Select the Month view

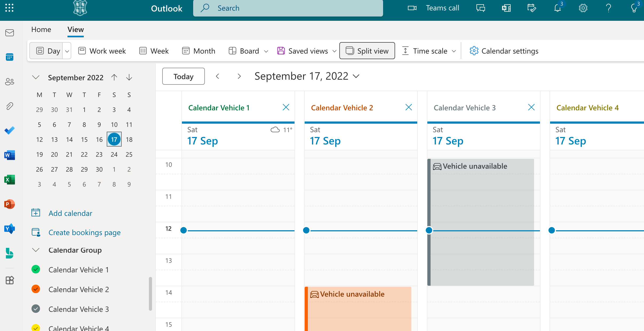(198, 51)
